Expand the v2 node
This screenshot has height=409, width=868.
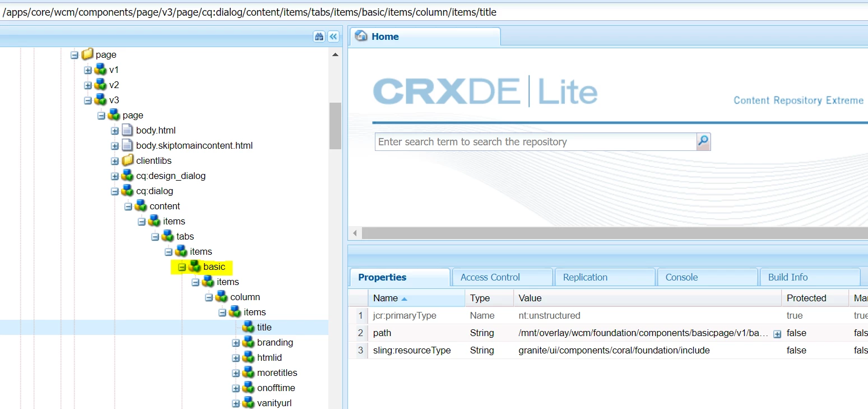point(87,85)
